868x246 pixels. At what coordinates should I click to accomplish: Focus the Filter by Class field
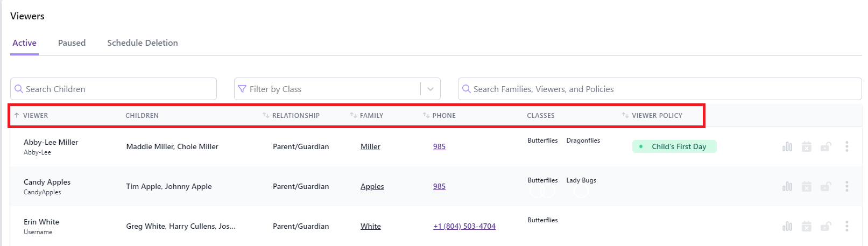click(x=337, y=89)
